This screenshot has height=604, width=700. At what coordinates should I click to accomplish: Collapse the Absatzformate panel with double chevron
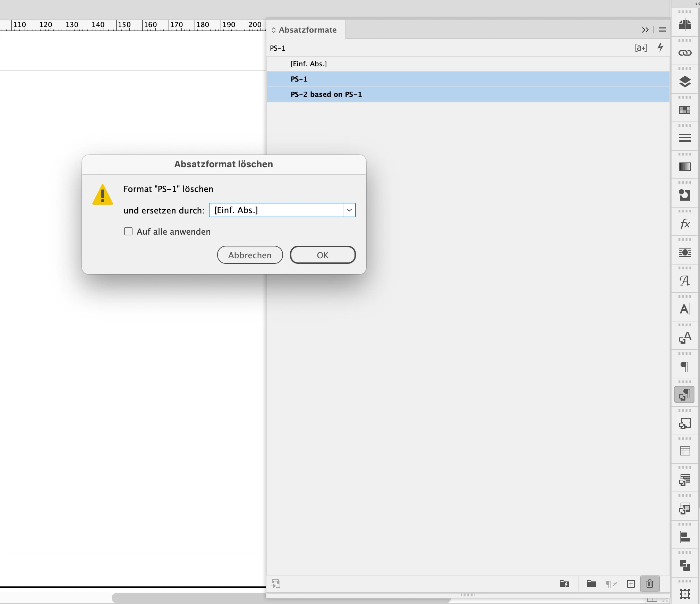(645, 30)
